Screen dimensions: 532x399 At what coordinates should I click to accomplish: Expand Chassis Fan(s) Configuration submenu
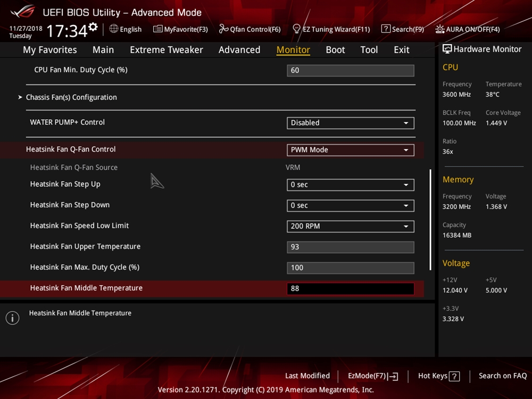click(x=71, y=97)
